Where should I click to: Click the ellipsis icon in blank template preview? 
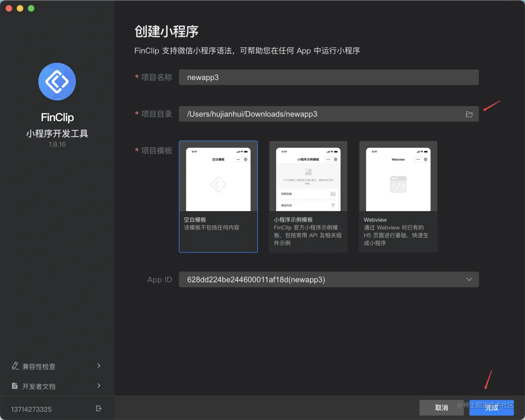[238, 159]
